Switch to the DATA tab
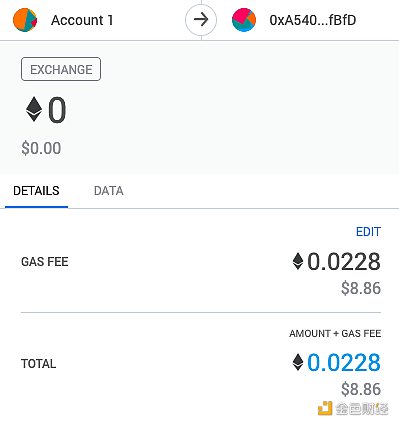 coord(109,191)
